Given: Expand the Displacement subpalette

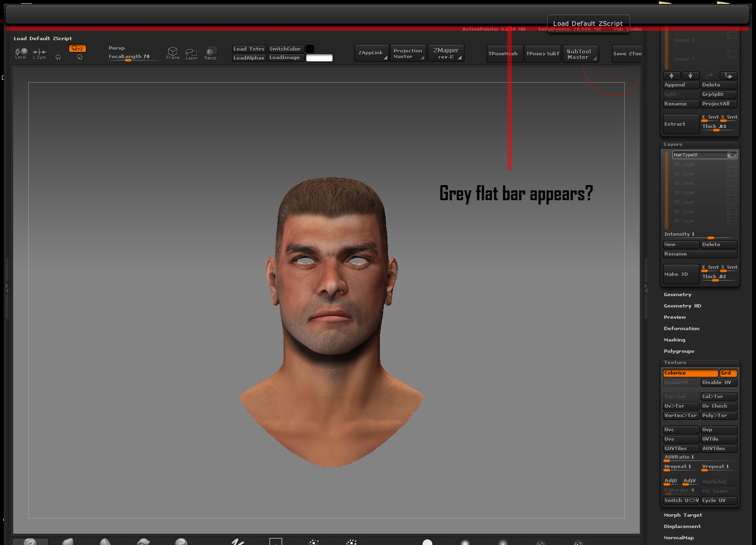Looking at the screenshot, I should coord(682,527).
